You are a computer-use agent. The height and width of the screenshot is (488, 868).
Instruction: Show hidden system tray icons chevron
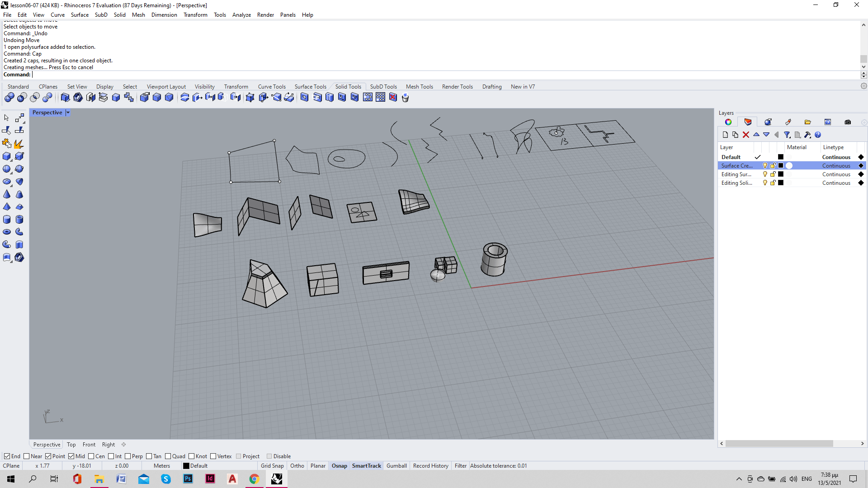(x=739, y=479)
